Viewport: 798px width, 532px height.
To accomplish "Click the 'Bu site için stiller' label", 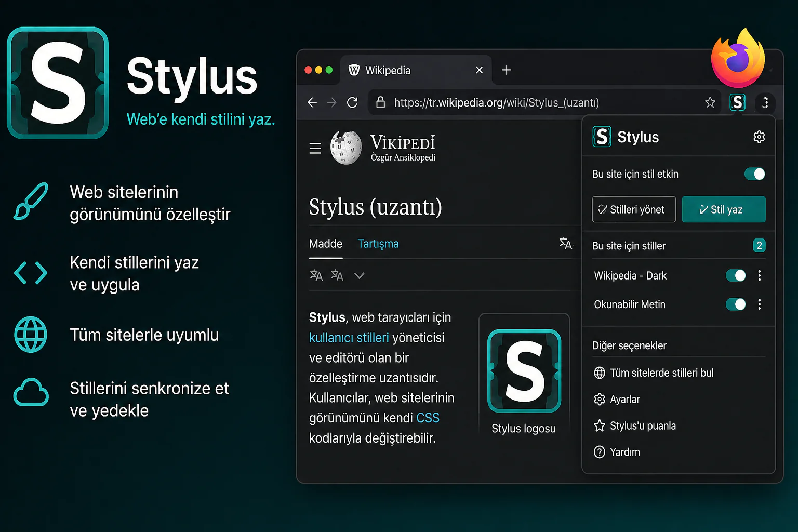I will 629,246.
